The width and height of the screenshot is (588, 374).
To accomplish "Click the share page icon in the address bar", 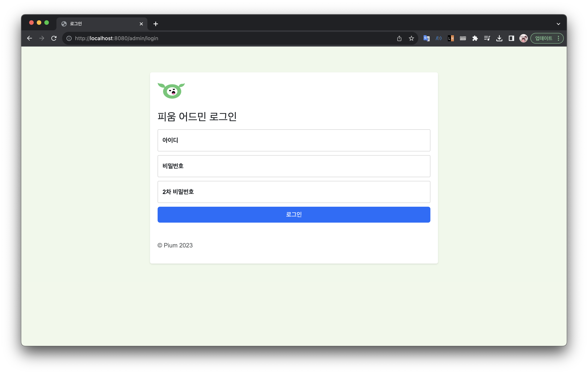I will [399, 38].
